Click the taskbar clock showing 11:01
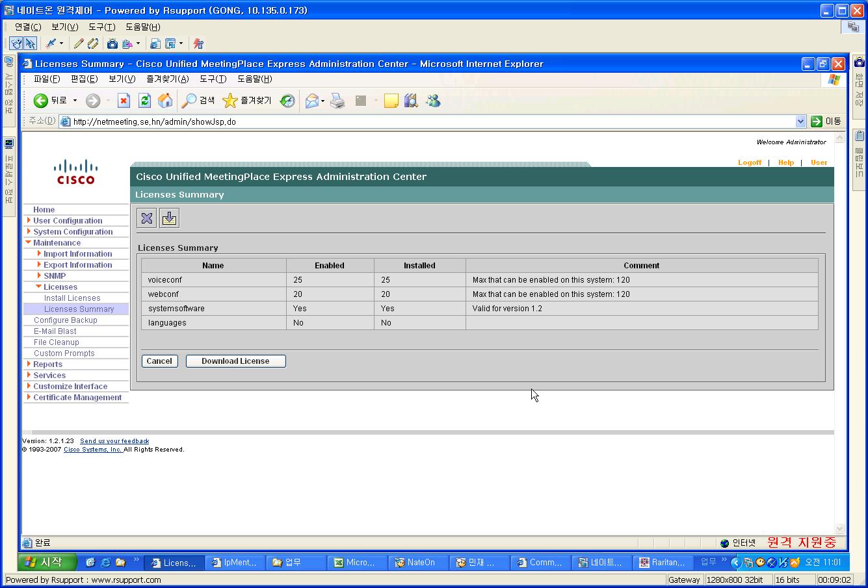The width and height of the screenshot is (868, 588). 822,563
